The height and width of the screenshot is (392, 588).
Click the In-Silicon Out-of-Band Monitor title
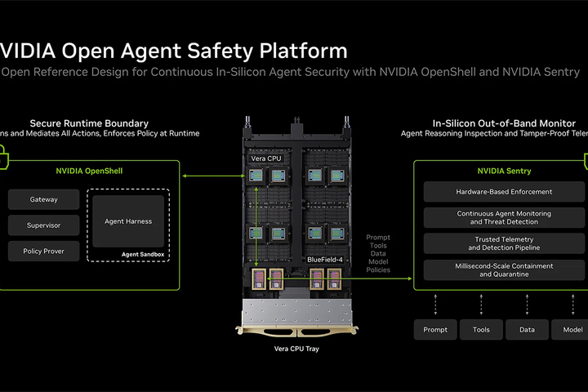pos(504,123)
